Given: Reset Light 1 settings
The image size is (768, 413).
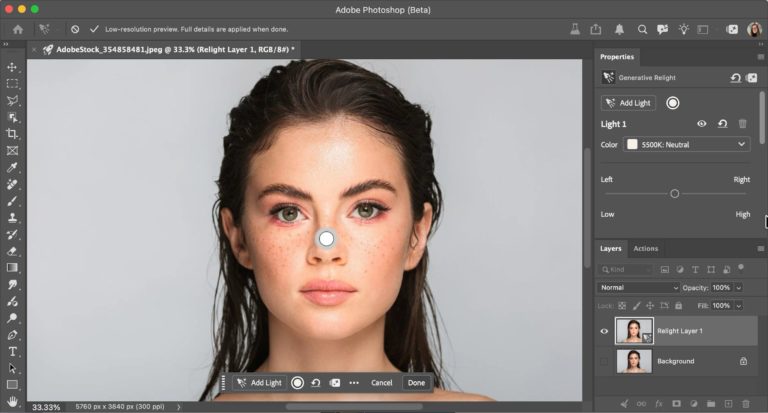Looking at the screenshot, I should [722, 124].
